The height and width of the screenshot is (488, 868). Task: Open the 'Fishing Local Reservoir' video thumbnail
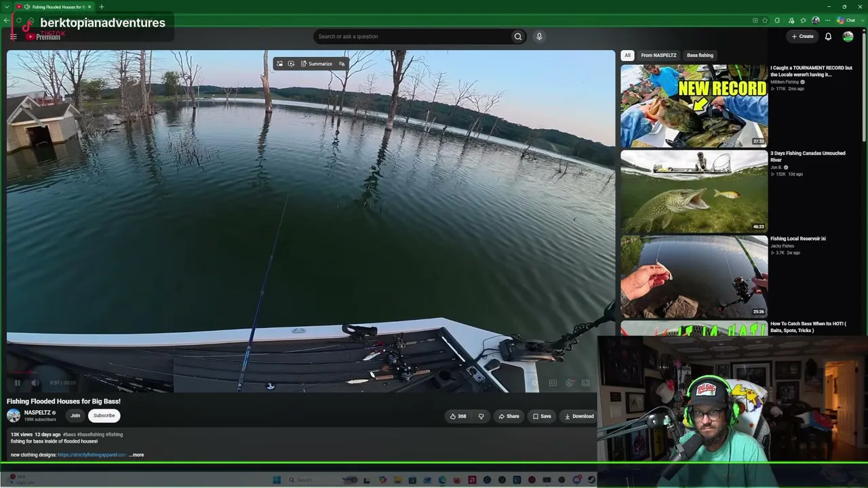(x=694, y=277)
